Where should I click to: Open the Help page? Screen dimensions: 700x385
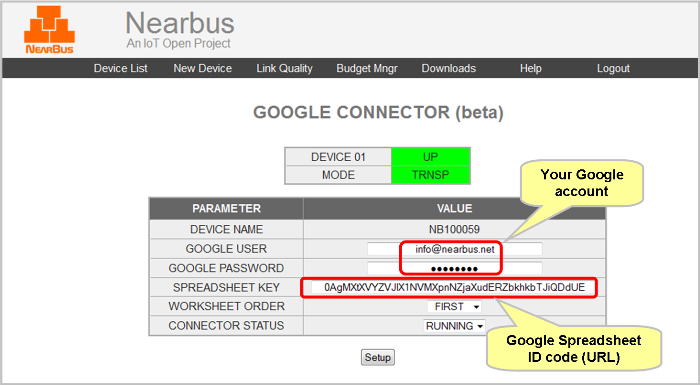pos(530,68)
